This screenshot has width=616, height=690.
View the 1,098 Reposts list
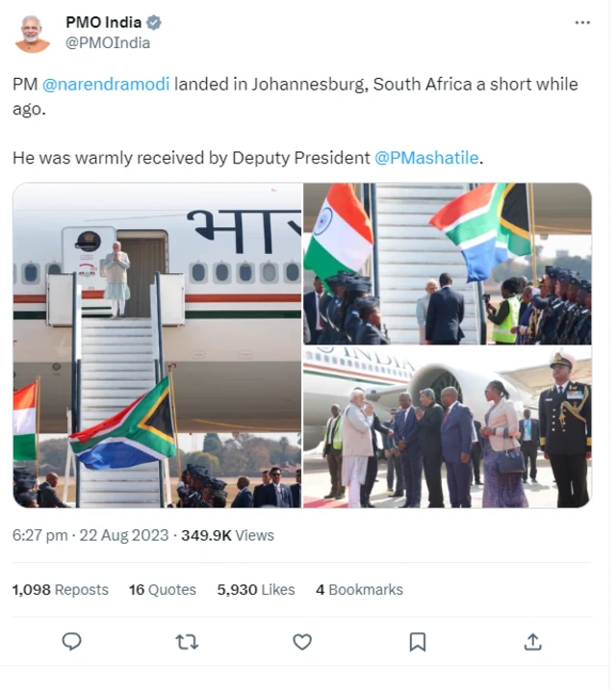click(x=60, y=590)
